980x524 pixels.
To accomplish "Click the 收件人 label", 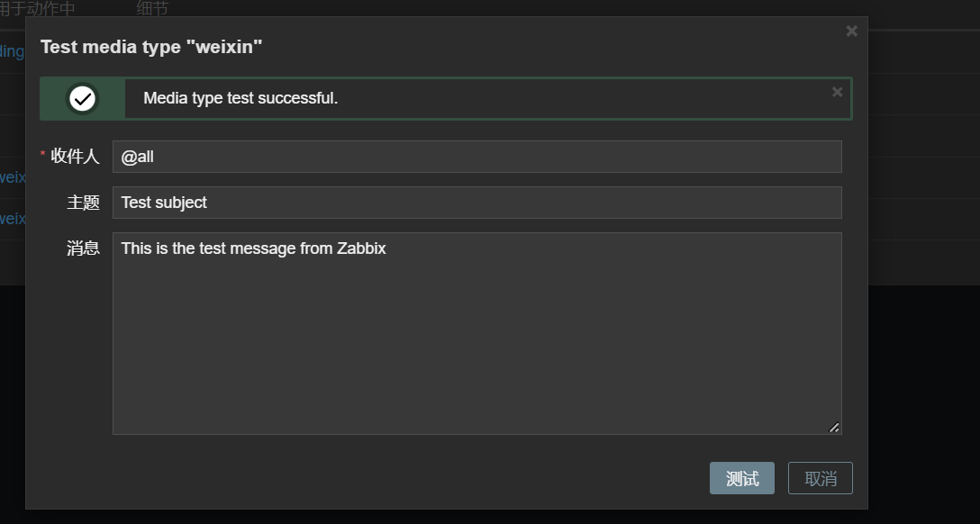I will point(75,157).
